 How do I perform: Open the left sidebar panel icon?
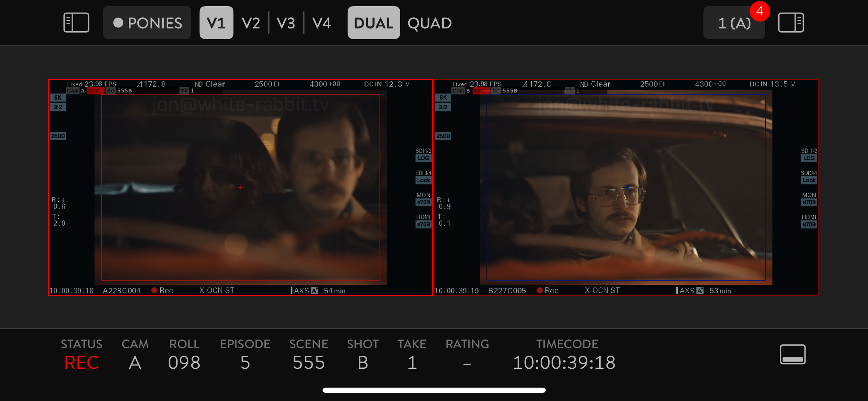pyautogui.click(x=76, y=23)
